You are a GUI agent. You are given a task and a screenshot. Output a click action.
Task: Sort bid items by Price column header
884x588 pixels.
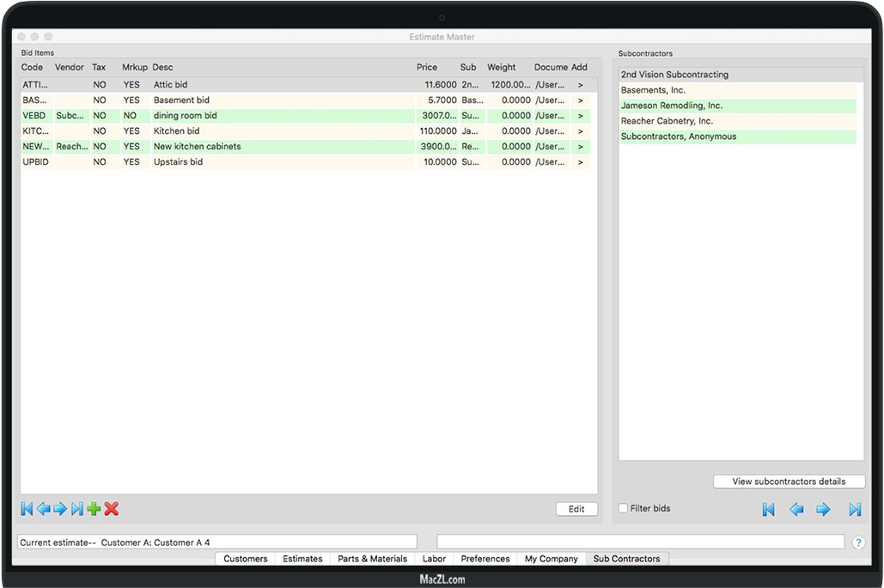[427, 67]
